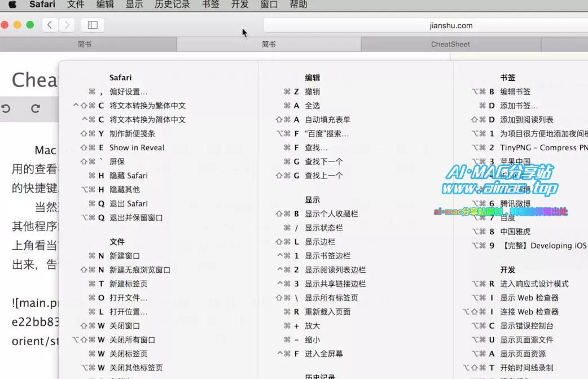Click 添加到阅读列表 entry
The height and width of the screenshot is (379, 588).
click(x=527, y=120)
